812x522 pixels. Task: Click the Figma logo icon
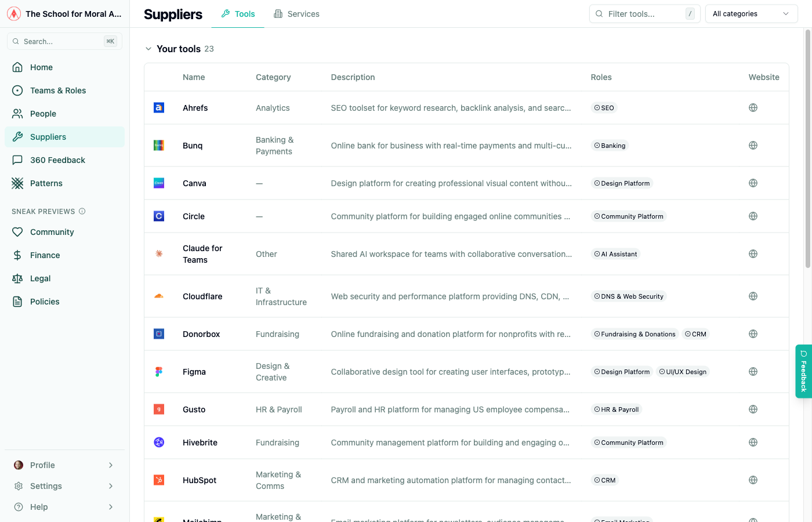click(x=159, y=372)
